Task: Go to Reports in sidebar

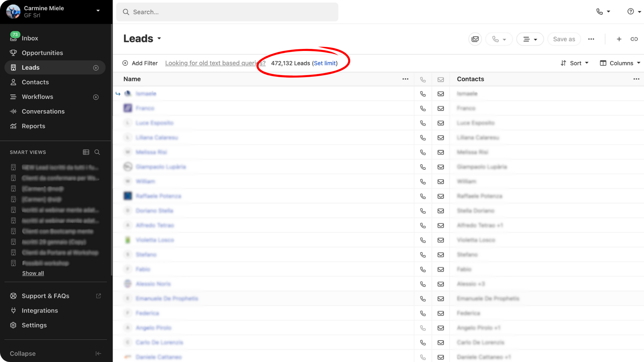Action: click(33, 126)
